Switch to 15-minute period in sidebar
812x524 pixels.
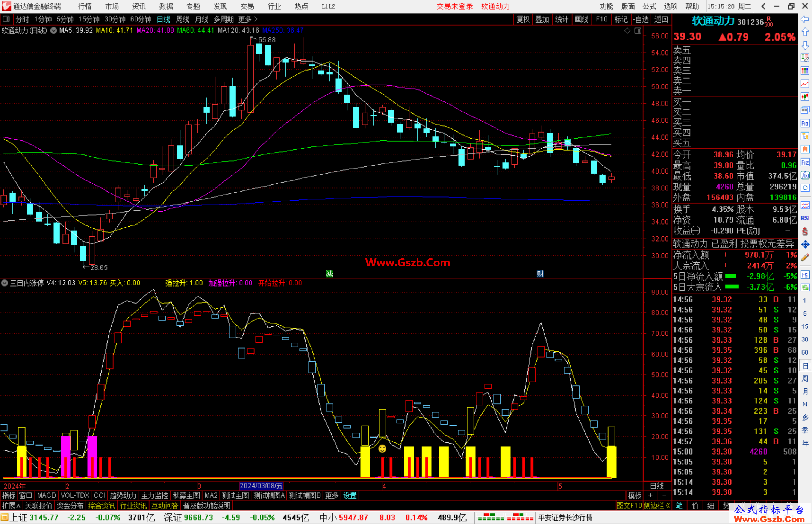[805, 326]
